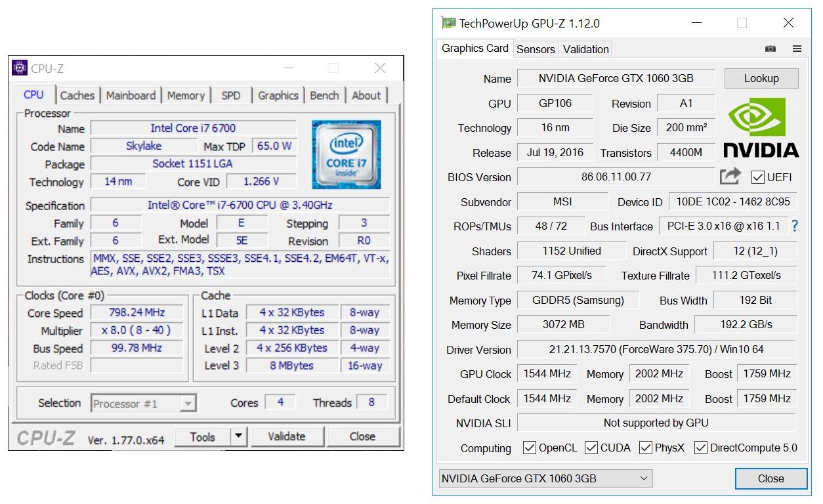The image size is (823, 504).
Task: Click the Lookup button in GPU-Z
Action: point(761,78)
